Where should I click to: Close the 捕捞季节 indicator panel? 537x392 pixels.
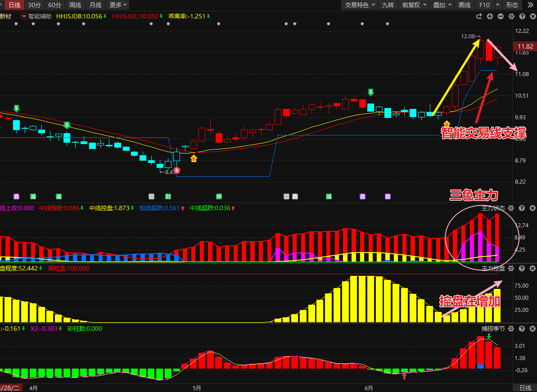[x=532, y=329]
